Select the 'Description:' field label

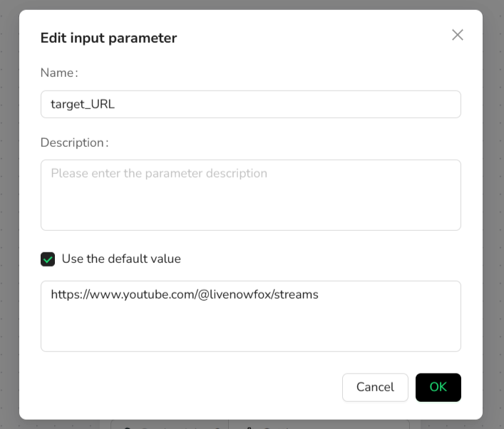point(75,143)
